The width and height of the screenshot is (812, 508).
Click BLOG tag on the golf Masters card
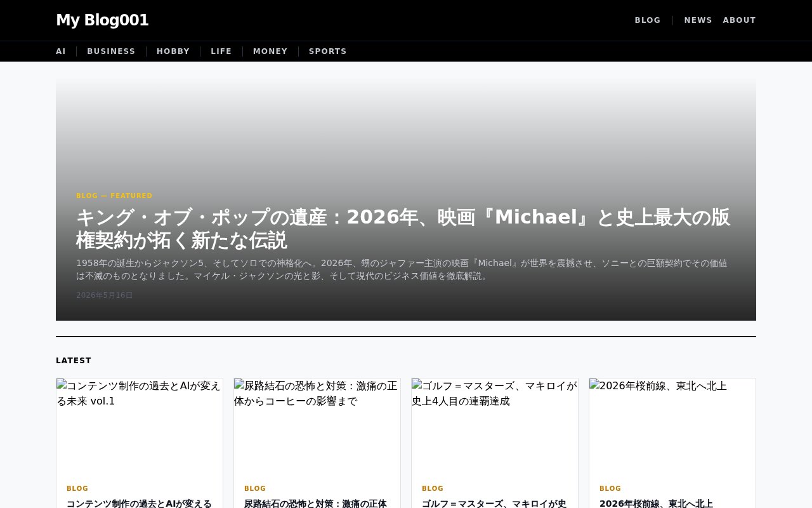[433, 489]
